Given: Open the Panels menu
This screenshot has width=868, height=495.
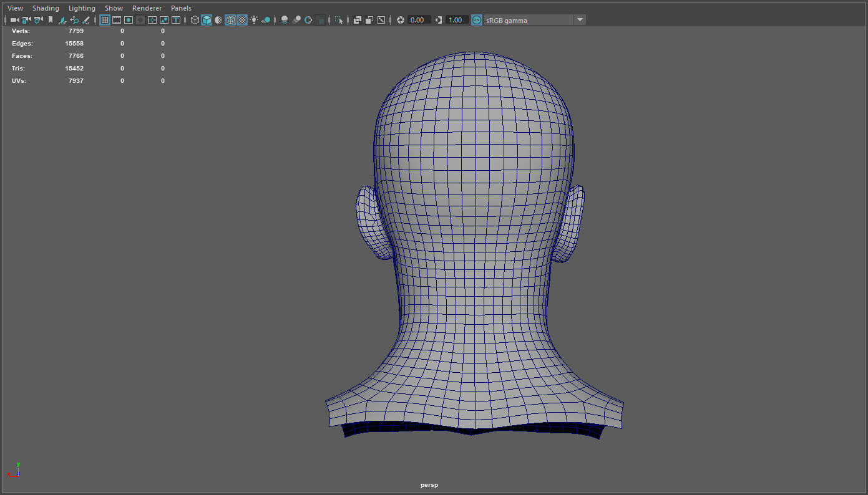Looking at the screenshot, I should pos(181,8).
